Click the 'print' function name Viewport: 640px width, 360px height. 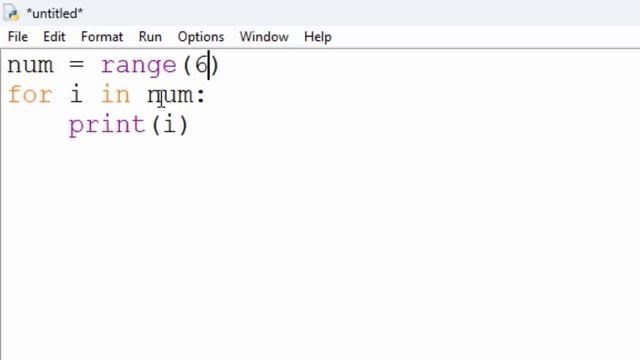(x=107, y=126)
